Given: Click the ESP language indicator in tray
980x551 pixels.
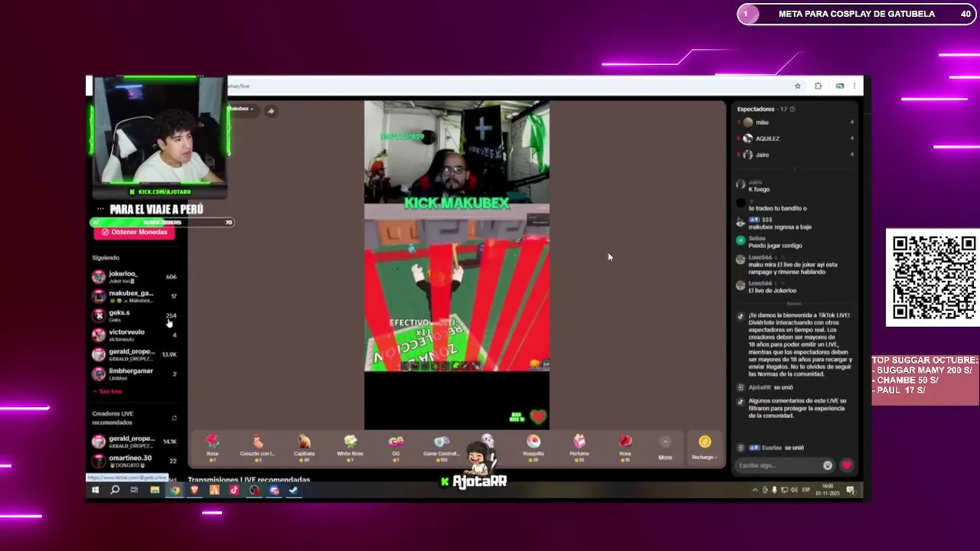Looking at the screenshot, I should (805, 490).
